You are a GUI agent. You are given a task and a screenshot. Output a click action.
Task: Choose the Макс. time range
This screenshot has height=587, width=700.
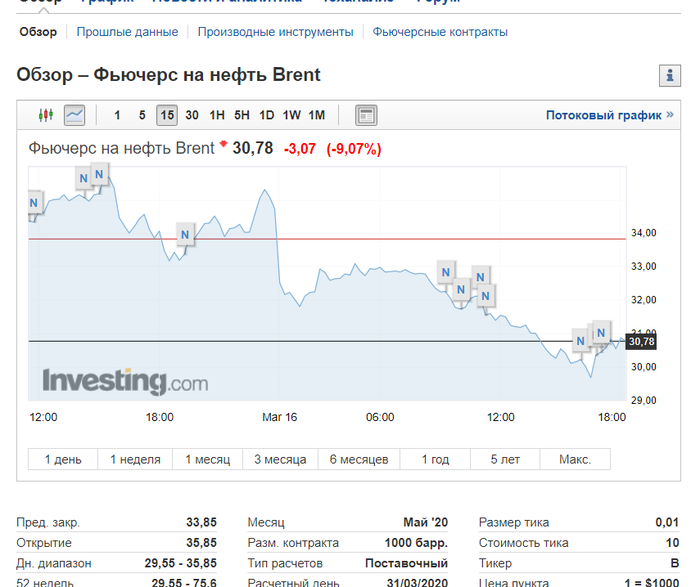[574, 459]
